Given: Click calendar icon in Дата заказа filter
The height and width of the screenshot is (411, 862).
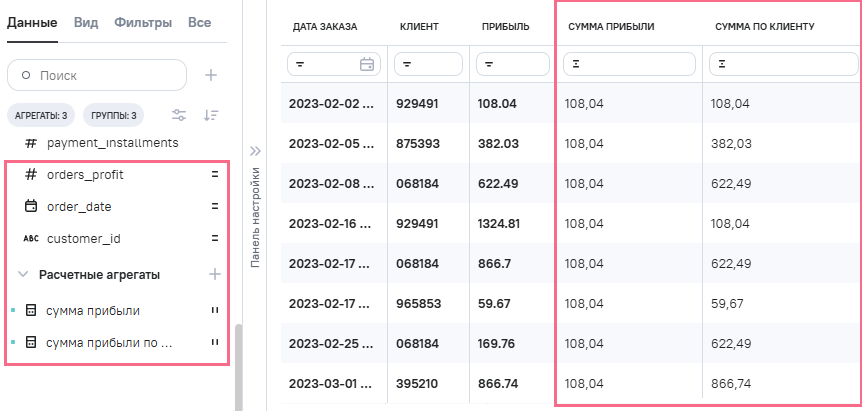Looking at the screenshot, I should click(x=367, y=64).
